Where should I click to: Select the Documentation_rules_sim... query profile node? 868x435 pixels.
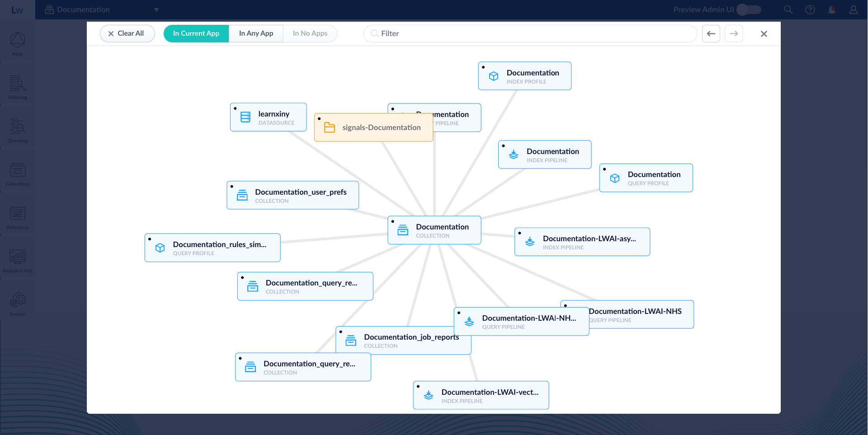tap(212, 248)
